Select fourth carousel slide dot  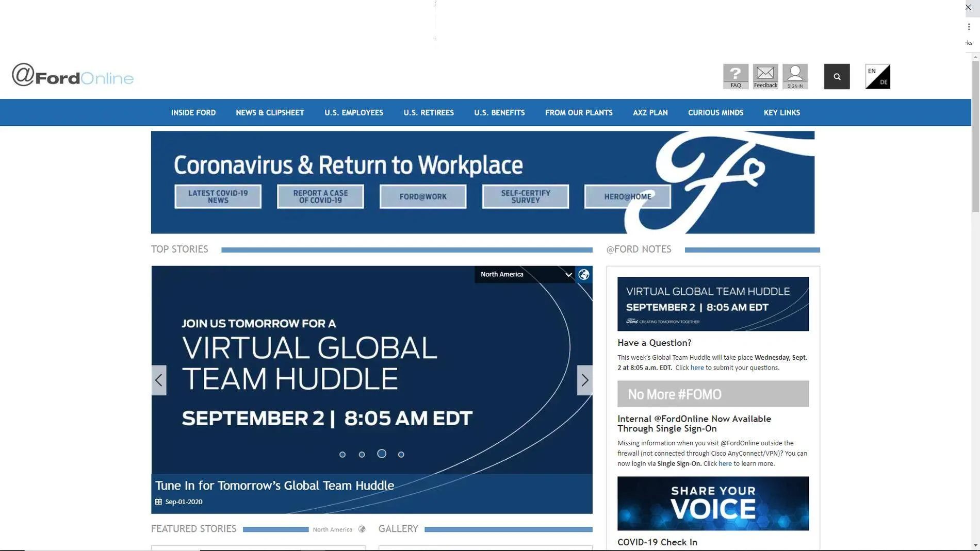click(x=401, y=455)
